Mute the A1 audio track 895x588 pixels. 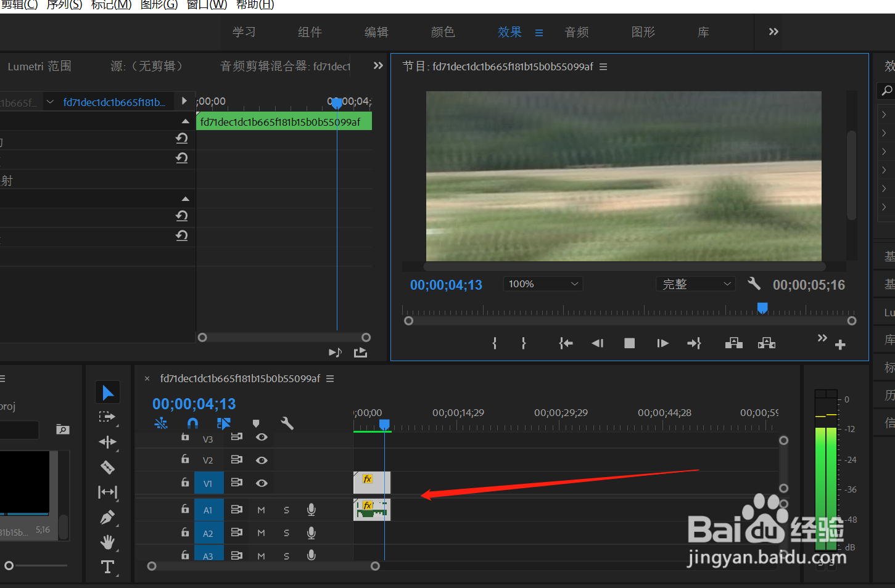(x=261, y=510)
